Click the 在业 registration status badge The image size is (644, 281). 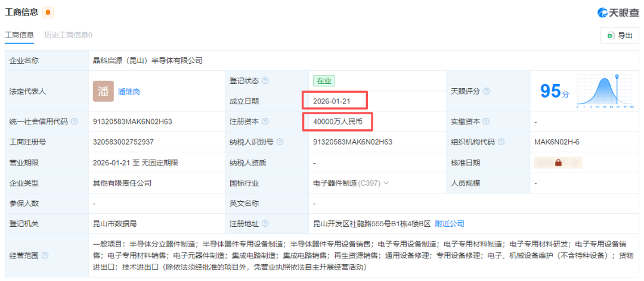pos(324,81)
